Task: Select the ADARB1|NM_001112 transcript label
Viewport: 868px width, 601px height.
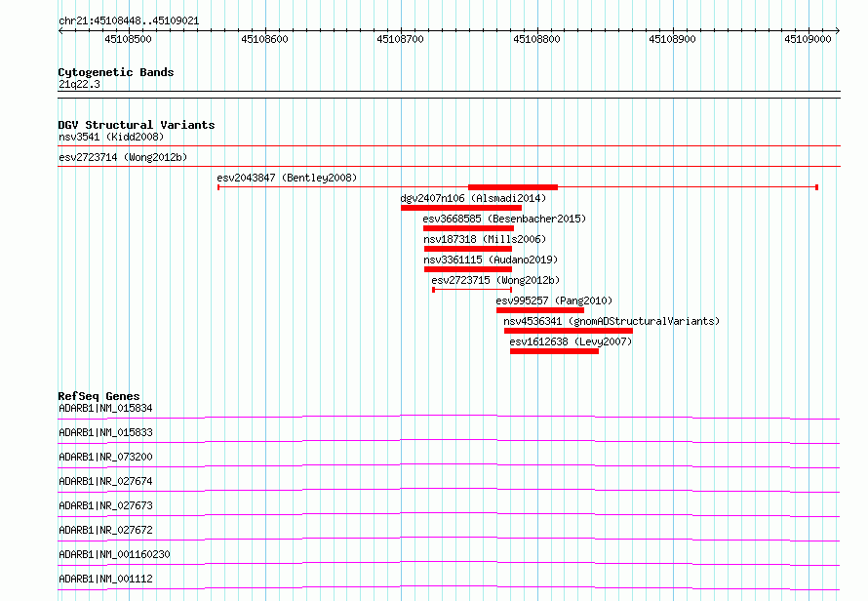Action: pyautogui.click(x=105, y=579)
